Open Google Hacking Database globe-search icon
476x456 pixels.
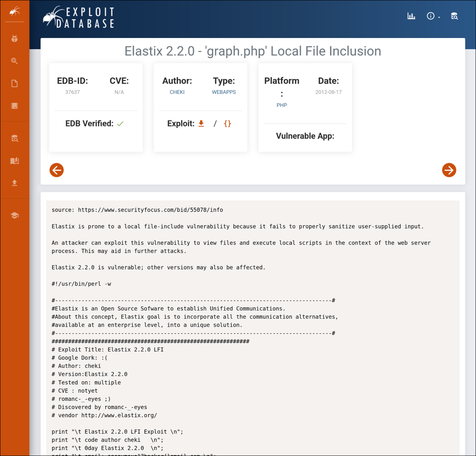pos(15,61)
